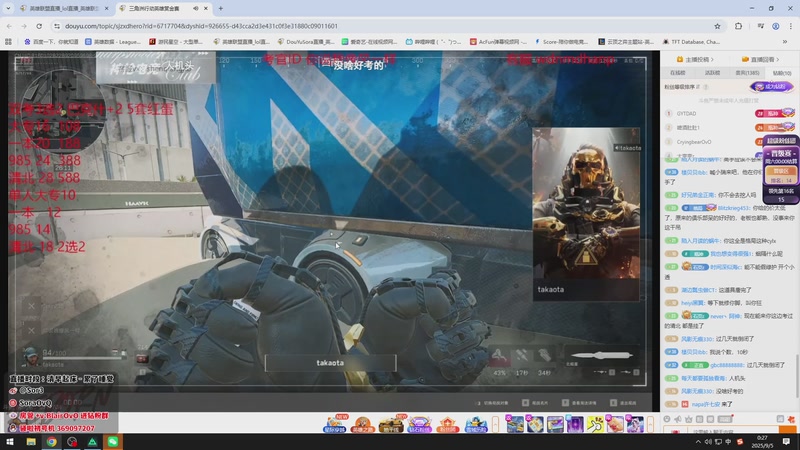Open a new browser tab
This screenshot has height=450, width=800.
pos(220,8)
